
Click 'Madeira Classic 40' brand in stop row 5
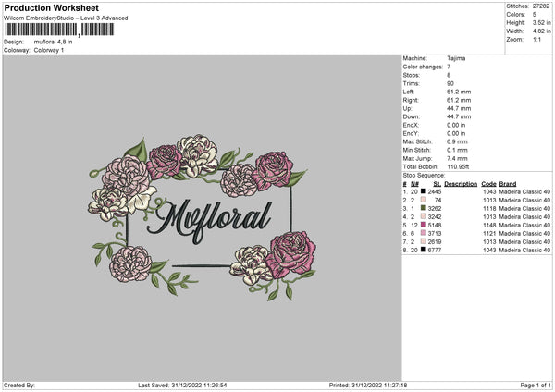coord(524,225)
